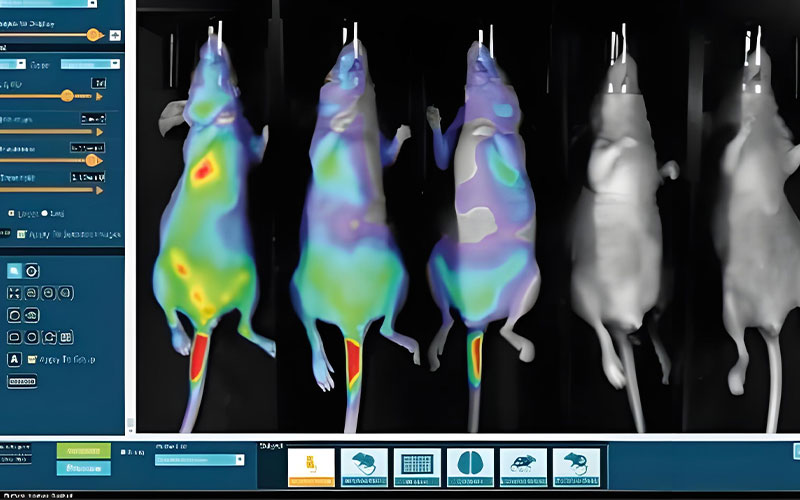Choose the orange highlighted subject type tile

[311, 466]
